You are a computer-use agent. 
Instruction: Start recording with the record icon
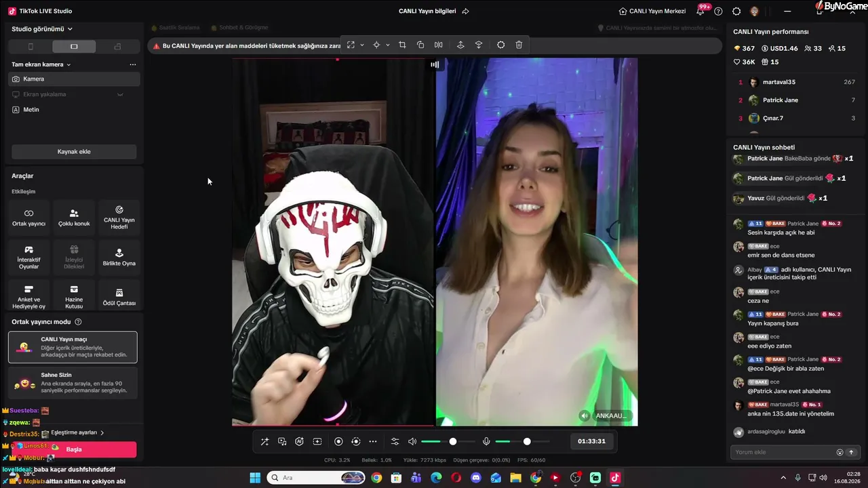[x=338, y=441]
